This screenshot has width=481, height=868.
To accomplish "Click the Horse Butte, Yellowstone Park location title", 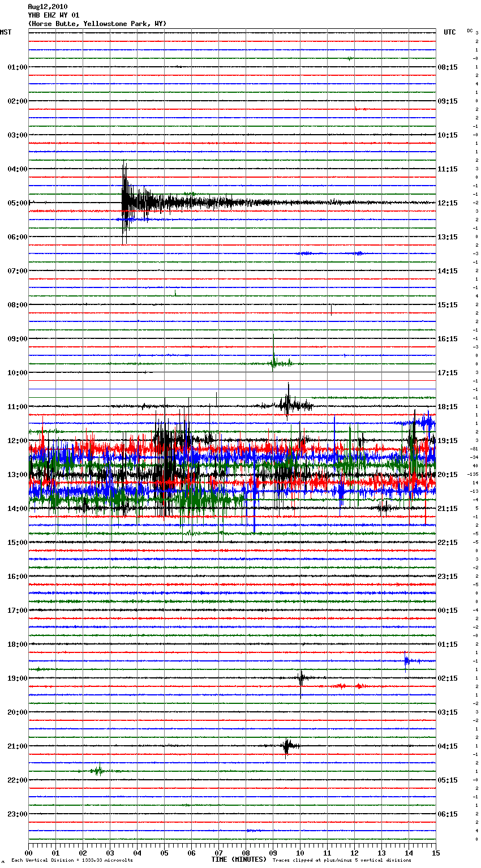I will (97, 24).
